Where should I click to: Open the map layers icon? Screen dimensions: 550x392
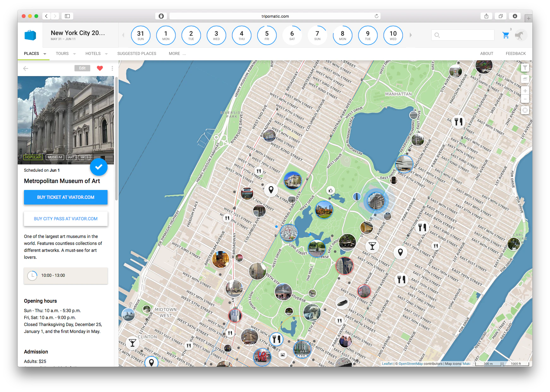tap(525, 79)
